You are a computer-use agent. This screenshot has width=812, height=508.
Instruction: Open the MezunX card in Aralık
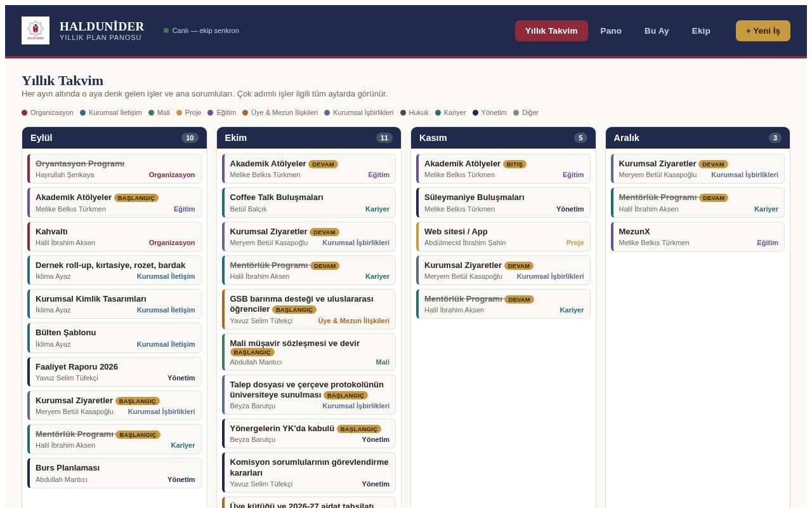[x=698, y=236]
